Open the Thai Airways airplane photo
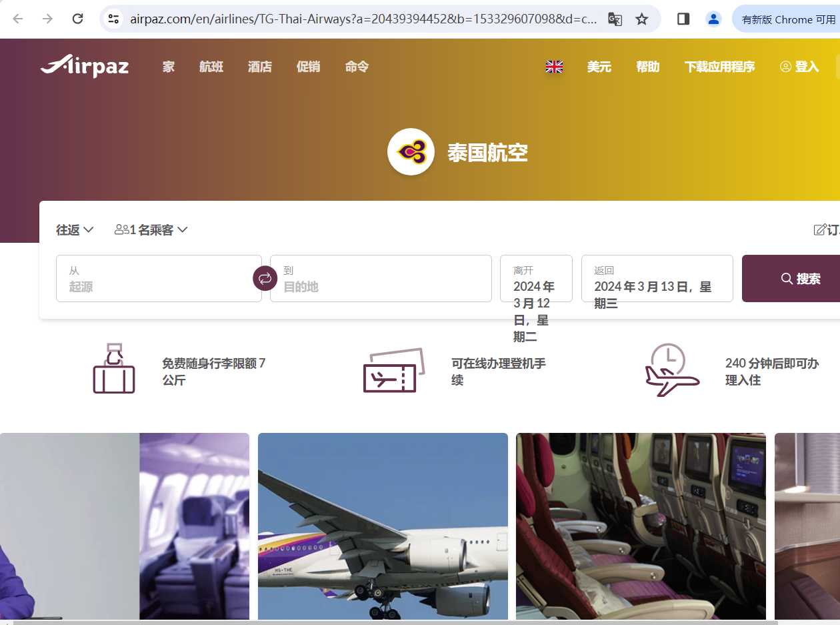The image size is (840, 625). (x=383, y=526)
